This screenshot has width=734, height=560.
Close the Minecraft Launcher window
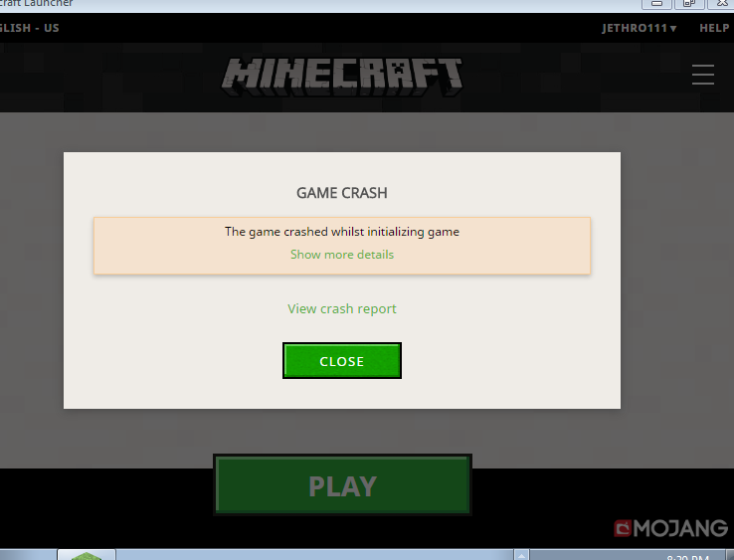(721, 3)
